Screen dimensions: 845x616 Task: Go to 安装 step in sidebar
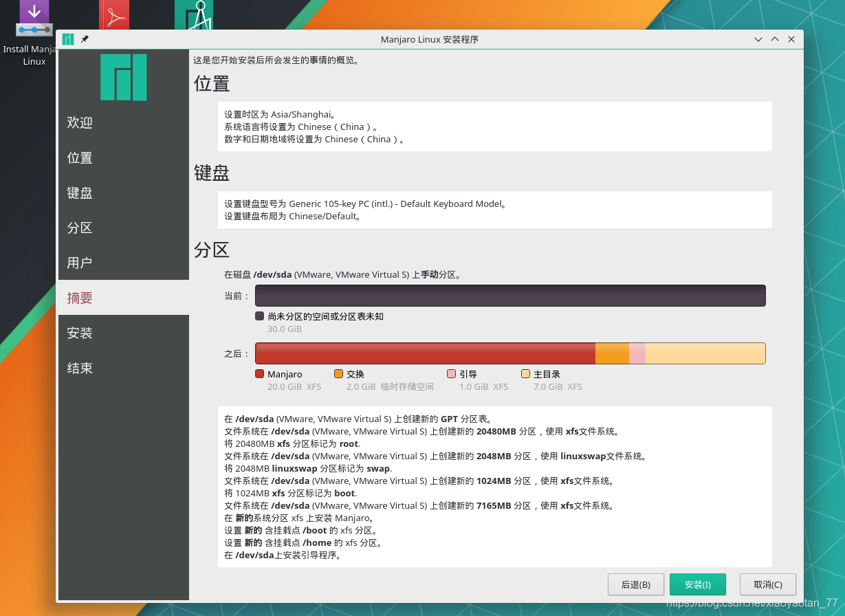(x=124, y=333)
